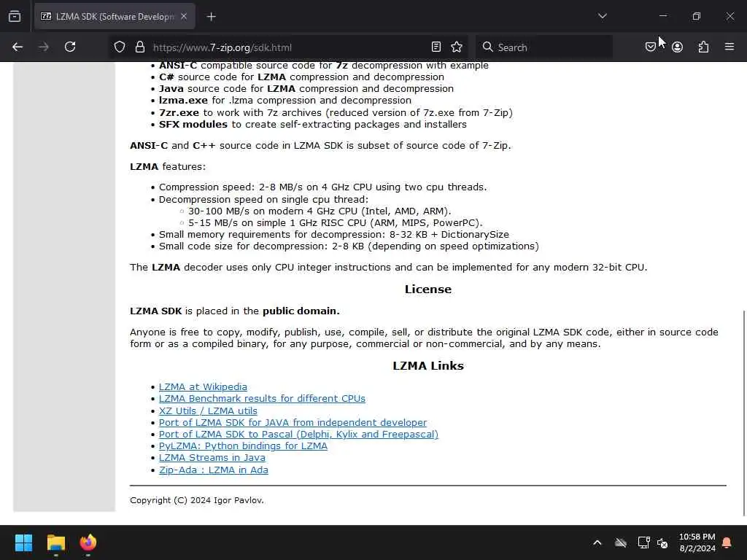List all tabs dropdown arrow
The height and width of the screenshot is (560, 747).
tap(602, 16)
